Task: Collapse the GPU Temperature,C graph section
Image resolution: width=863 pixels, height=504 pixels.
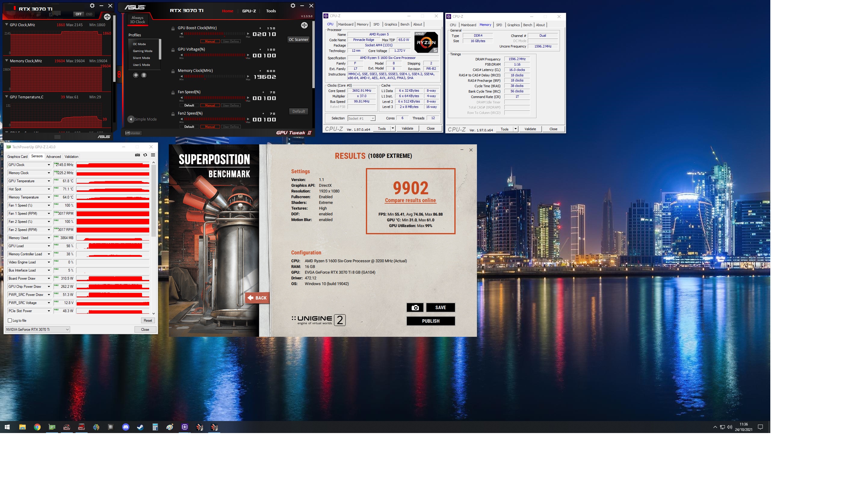Action: pos(7,97)
